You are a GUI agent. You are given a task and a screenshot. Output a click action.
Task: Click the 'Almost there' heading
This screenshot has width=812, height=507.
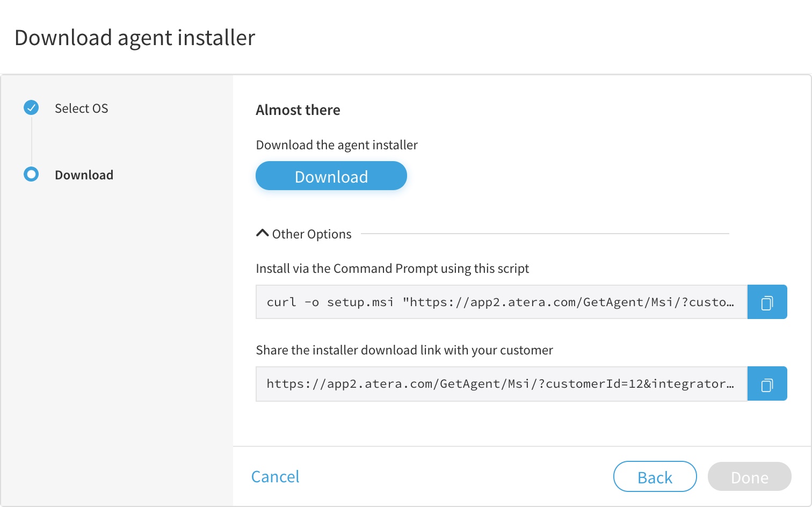[x=298, y=110]
